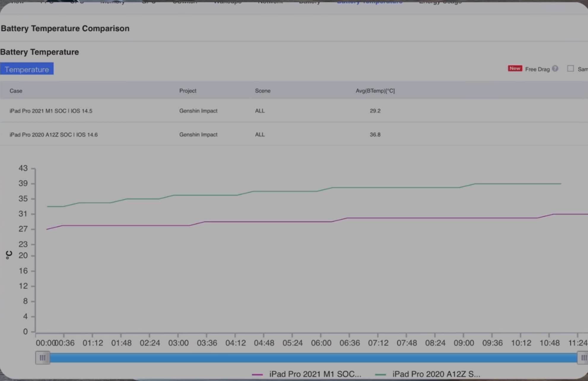Click the Free Drag label

click(x=537, y=69)
